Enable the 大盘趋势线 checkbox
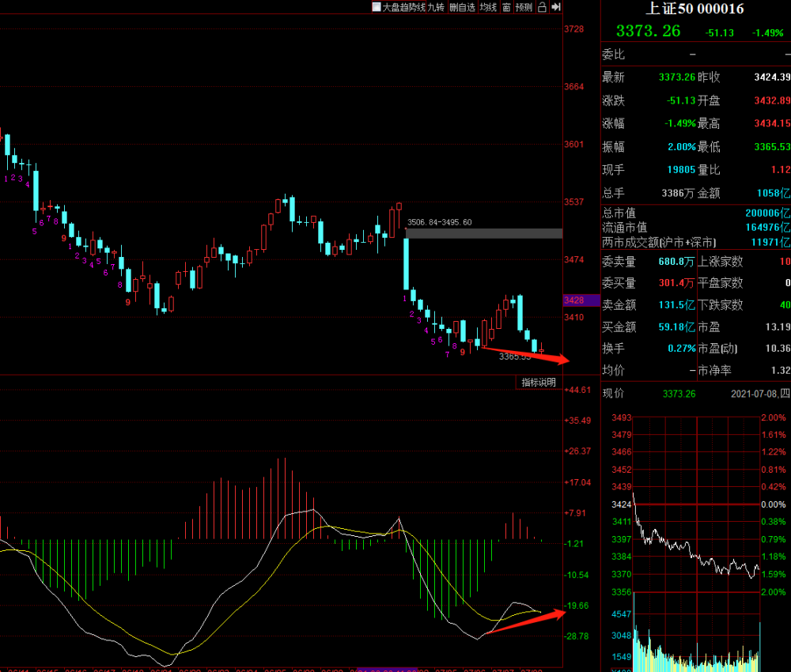 click(377, 7)
